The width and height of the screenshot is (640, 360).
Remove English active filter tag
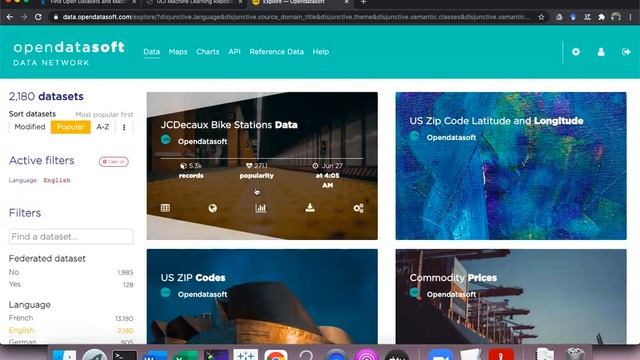point(57,180)
